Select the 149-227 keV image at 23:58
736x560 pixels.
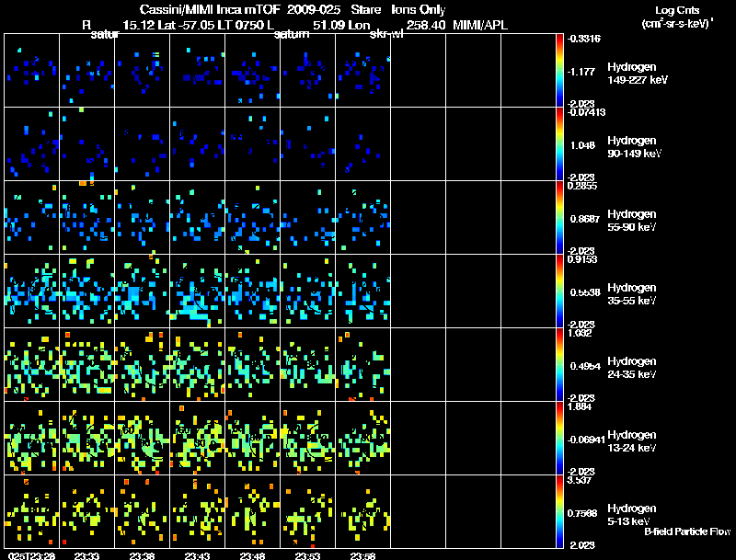coord(363,71)
